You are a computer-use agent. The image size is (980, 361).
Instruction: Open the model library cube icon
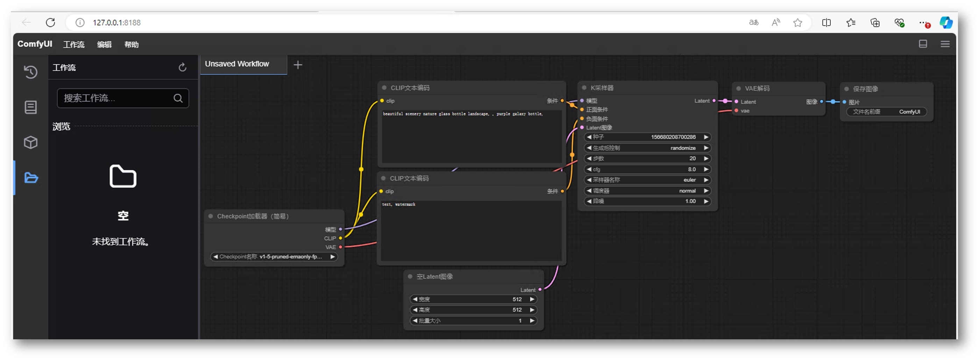click(30, 142)
